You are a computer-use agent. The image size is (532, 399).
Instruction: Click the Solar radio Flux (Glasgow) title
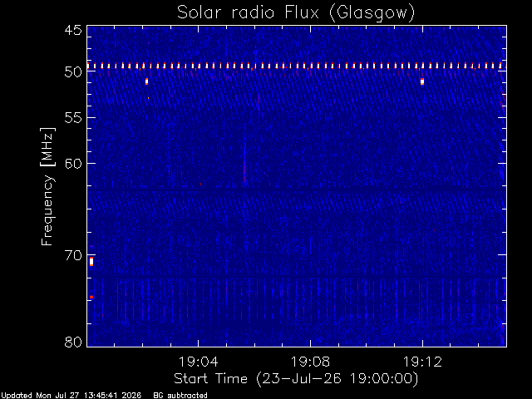(296, 12)
